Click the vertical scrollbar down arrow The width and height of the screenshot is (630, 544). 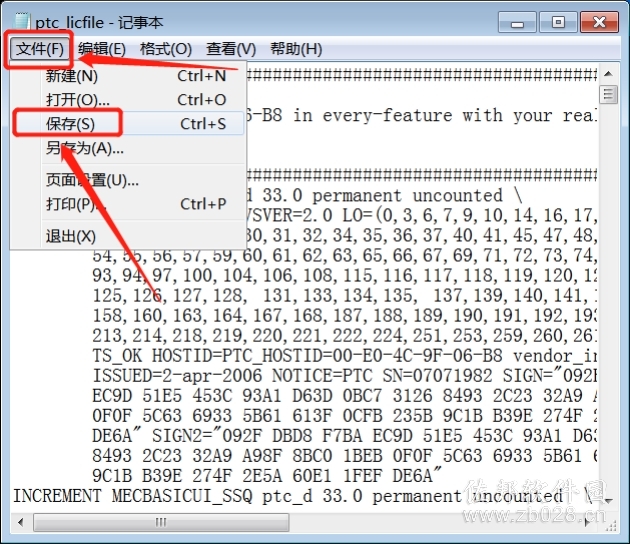pos(608,501)
